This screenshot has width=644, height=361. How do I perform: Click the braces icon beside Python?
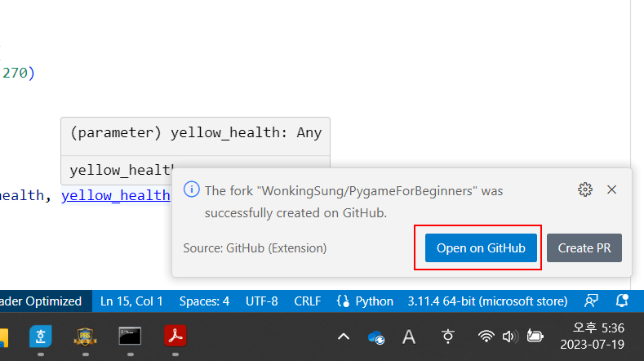click(343, 301)
